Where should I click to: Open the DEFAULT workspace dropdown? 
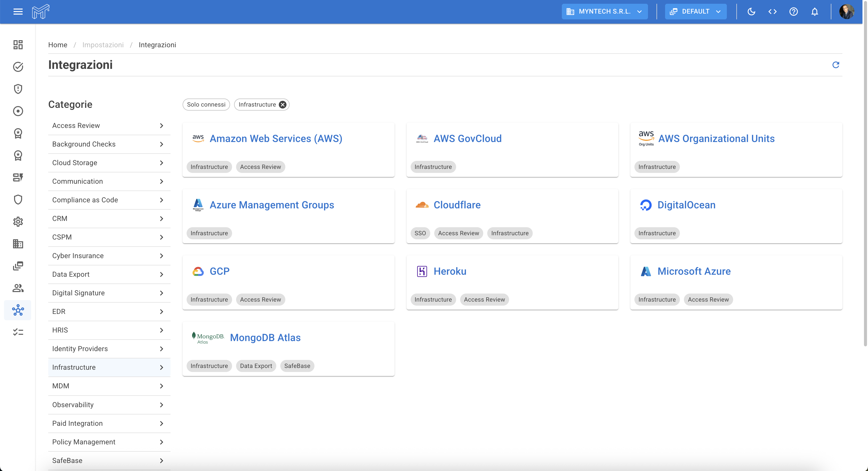click(x=695, y=12)
